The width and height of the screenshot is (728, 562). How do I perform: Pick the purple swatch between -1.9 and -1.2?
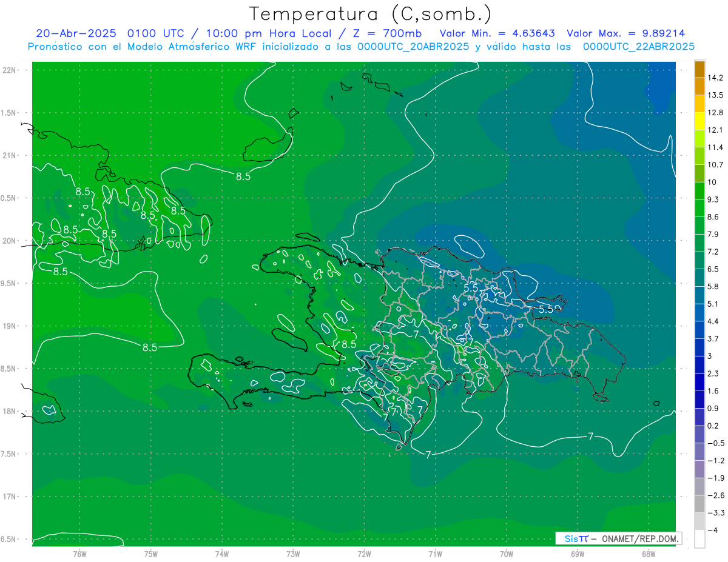point(699,469)
